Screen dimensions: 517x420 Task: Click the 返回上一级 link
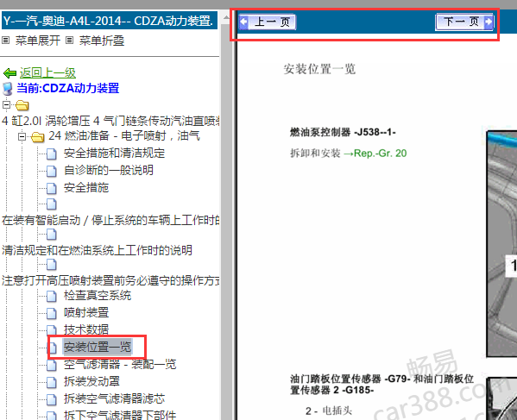(47, 72)
